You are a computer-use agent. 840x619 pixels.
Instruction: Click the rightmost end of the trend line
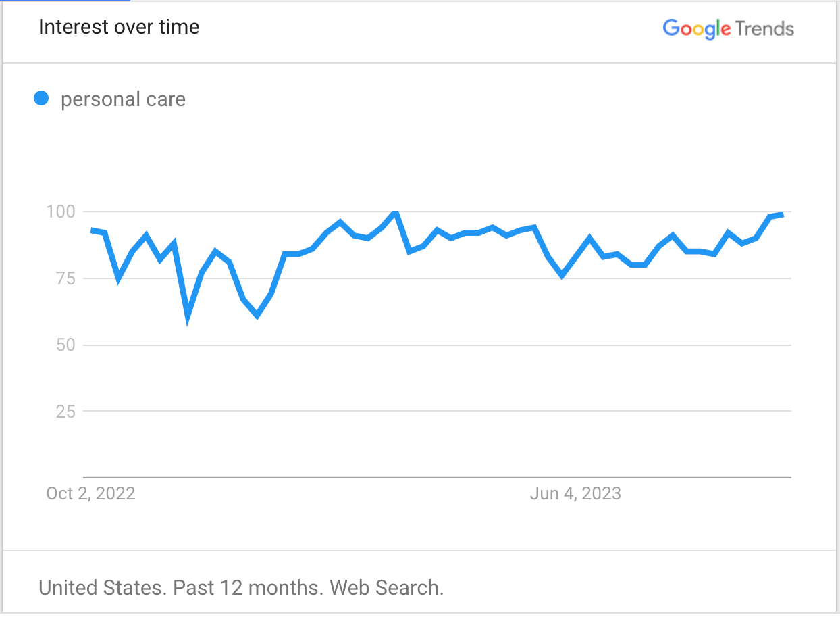pyautogui.click(x=783, y=214)
